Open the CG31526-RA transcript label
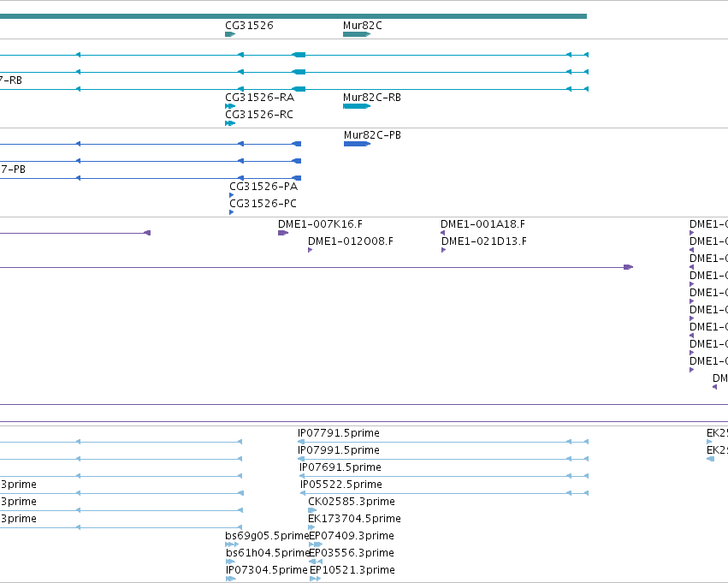 (x=259, y=98)
